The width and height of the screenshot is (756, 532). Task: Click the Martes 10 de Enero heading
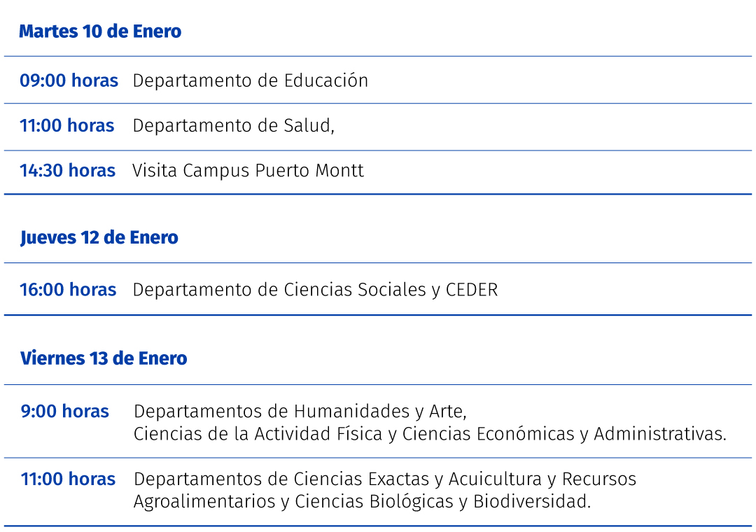click(100, 31)
